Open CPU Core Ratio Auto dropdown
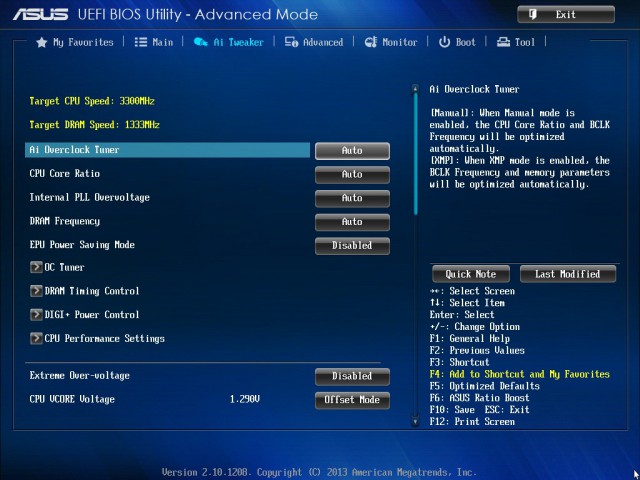The image size is (640, 480). (352, 174)
